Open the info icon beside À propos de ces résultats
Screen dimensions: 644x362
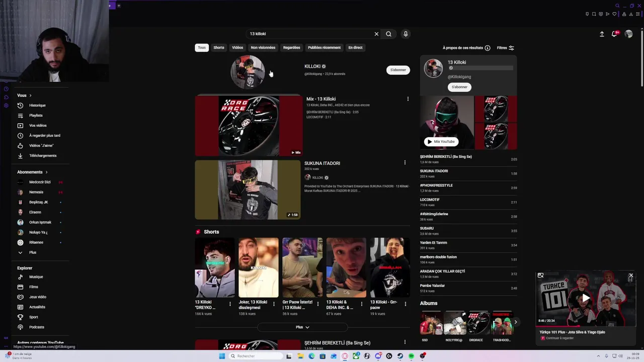488,48
